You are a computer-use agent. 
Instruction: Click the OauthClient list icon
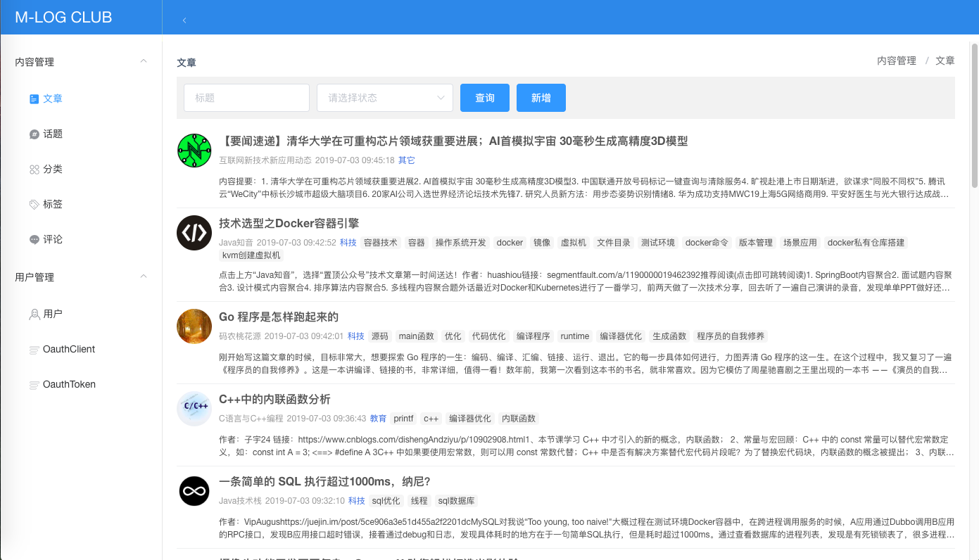click(34, 349)
